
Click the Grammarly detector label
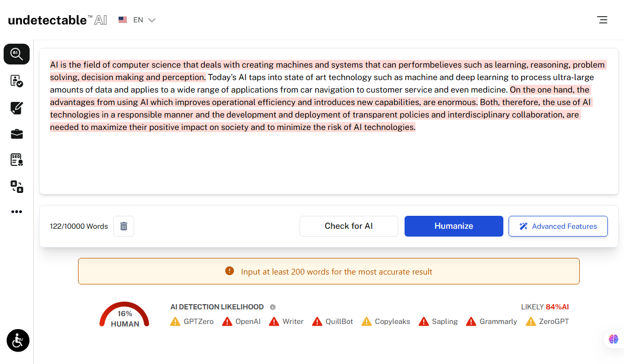(x=498, y=321)
